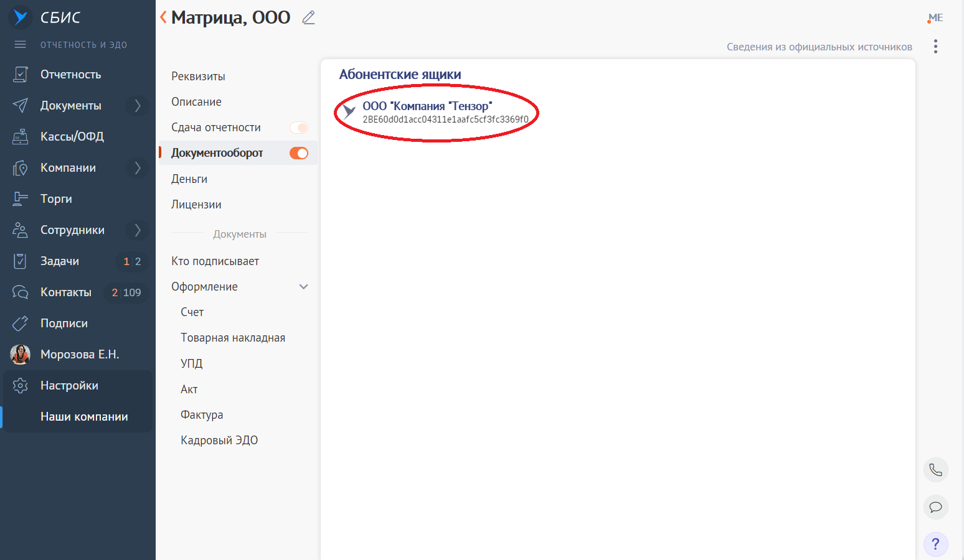The width and height of the screenshot is (964, 560).
Task: Click the phone call icon
Action: (935, 470)
